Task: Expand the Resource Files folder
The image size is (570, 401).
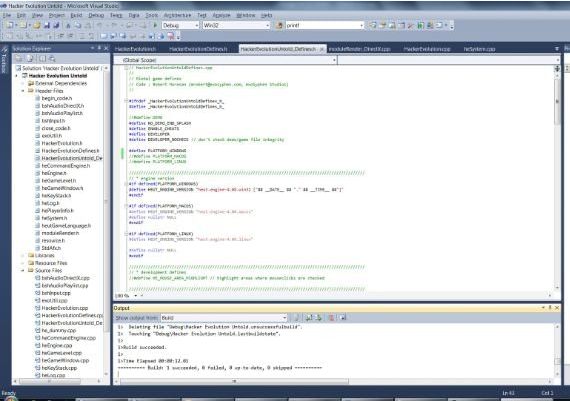Action: pyautogui.click(x=23, y=263)
